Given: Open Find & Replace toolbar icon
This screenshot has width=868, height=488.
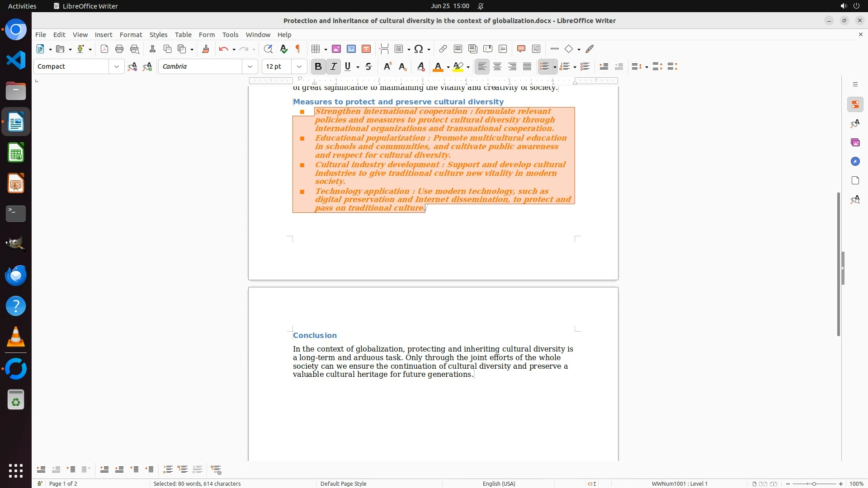Looking at the screenshot, I should [x=268, y=49].
